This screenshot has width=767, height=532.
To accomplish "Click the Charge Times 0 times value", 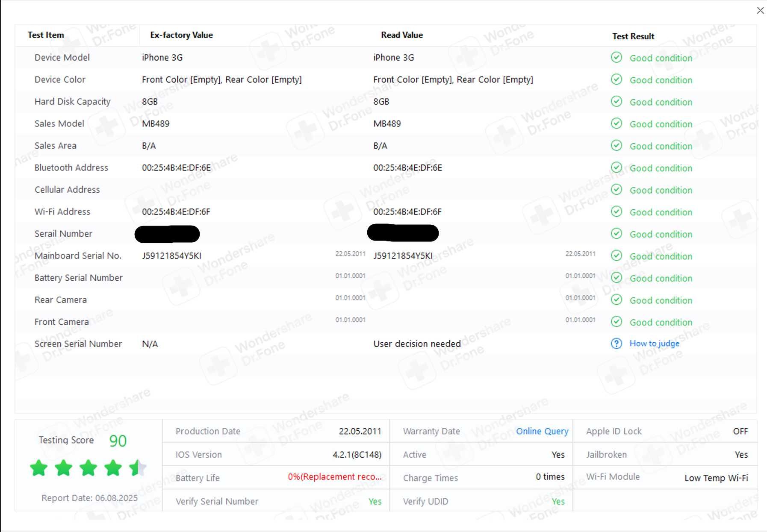I will pyautogui.click(x=550, y=476).
